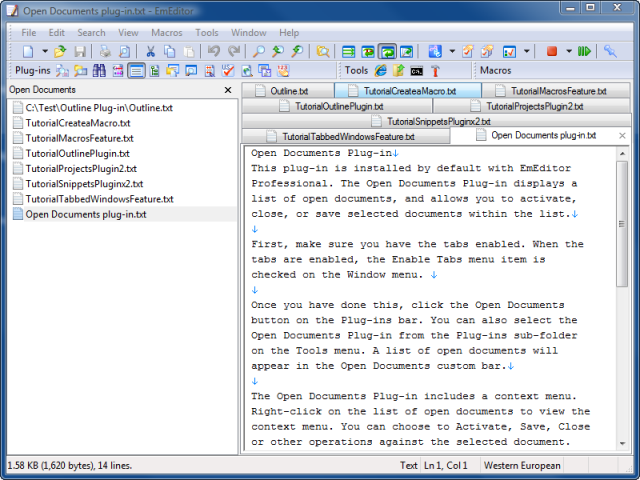Viewport: 640px width, 480px height.
Task: Click the green Run Macro icon
Action: (584, 51)
